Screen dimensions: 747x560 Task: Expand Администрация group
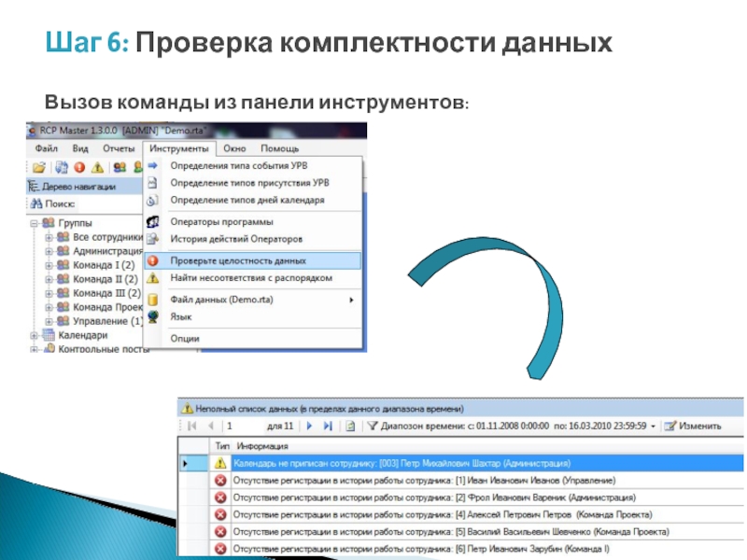pos(49,251)
